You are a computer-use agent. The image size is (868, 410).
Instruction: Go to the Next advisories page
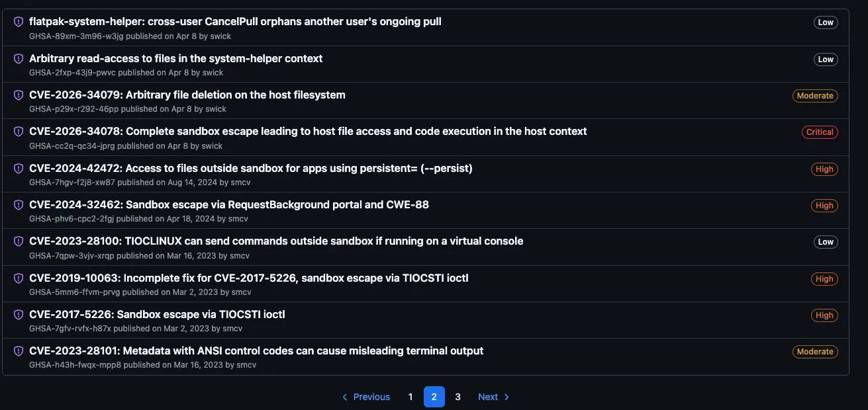494,397
